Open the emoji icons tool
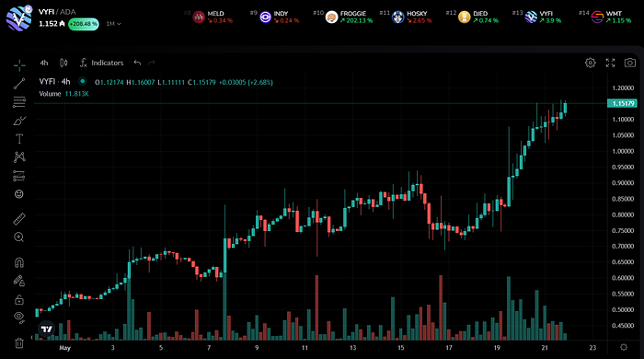 [x=19, y=194]
